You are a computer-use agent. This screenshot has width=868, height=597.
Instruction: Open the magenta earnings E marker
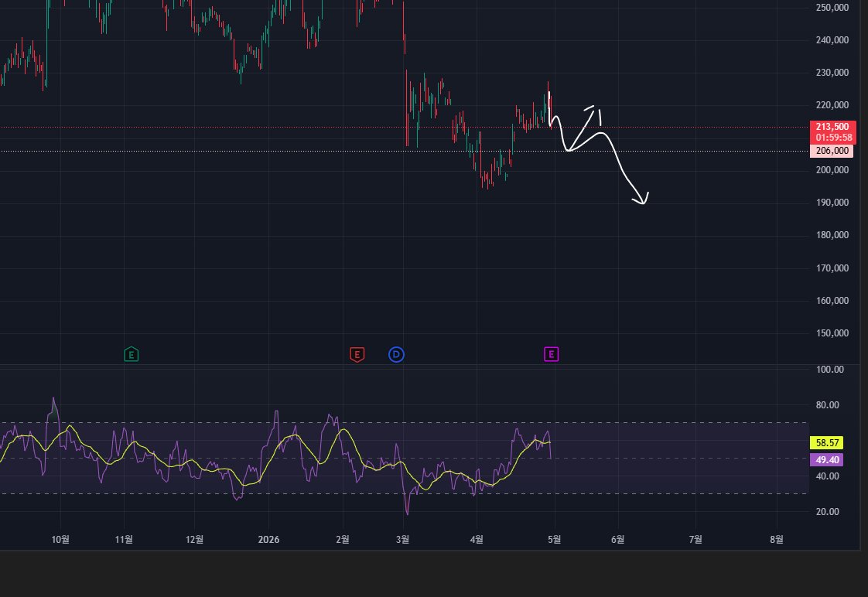[552, 354]
